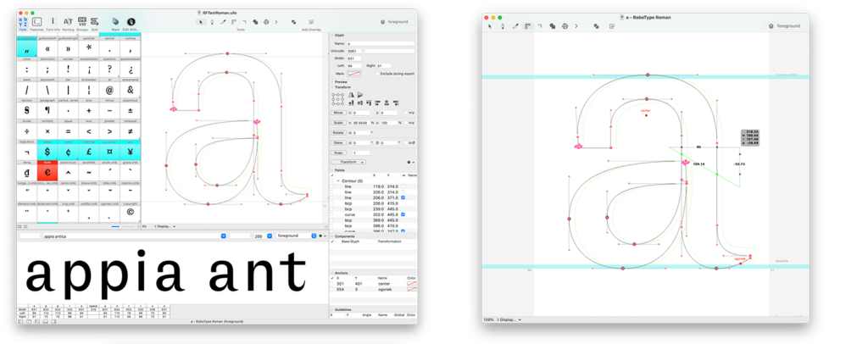Toggle the x/y link checkbox beside Scale

coord(405,122)
